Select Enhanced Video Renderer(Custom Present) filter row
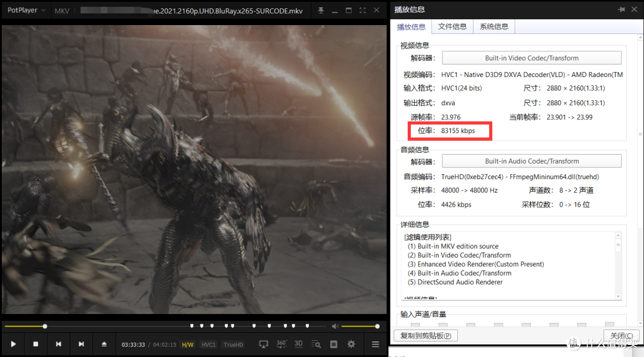Viewport: 644px width, 357px height. [476, 264]
